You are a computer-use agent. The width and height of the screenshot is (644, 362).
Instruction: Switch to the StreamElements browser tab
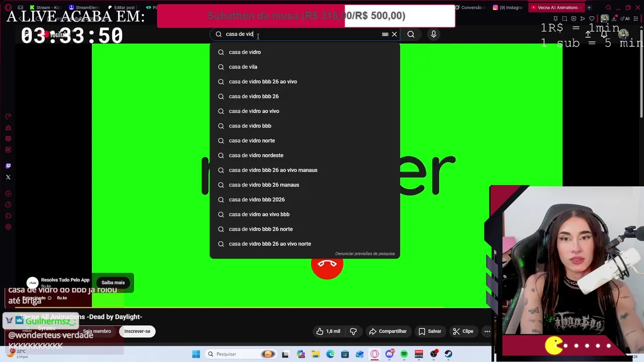point(84,8)
